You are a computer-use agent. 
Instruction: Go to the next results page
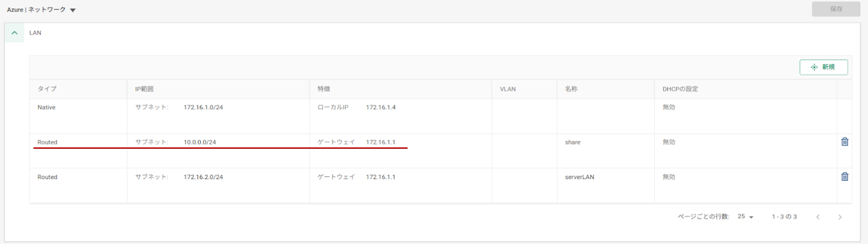840,217
